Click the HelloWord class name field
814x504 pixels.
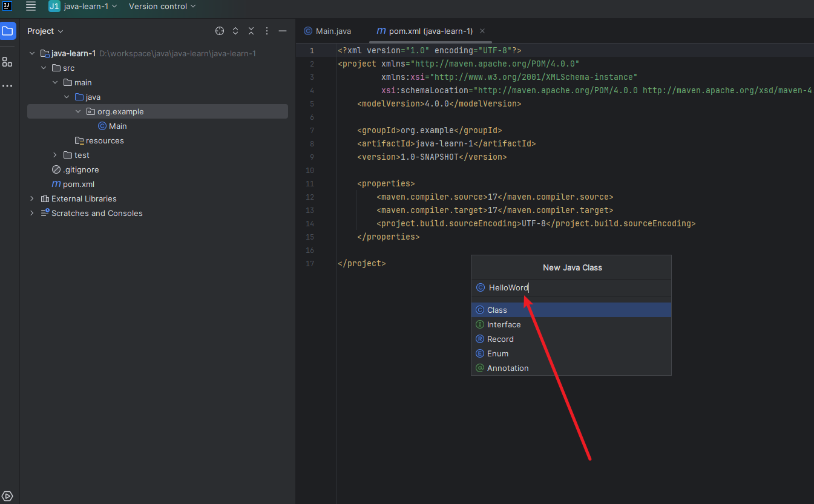point(571,288)
